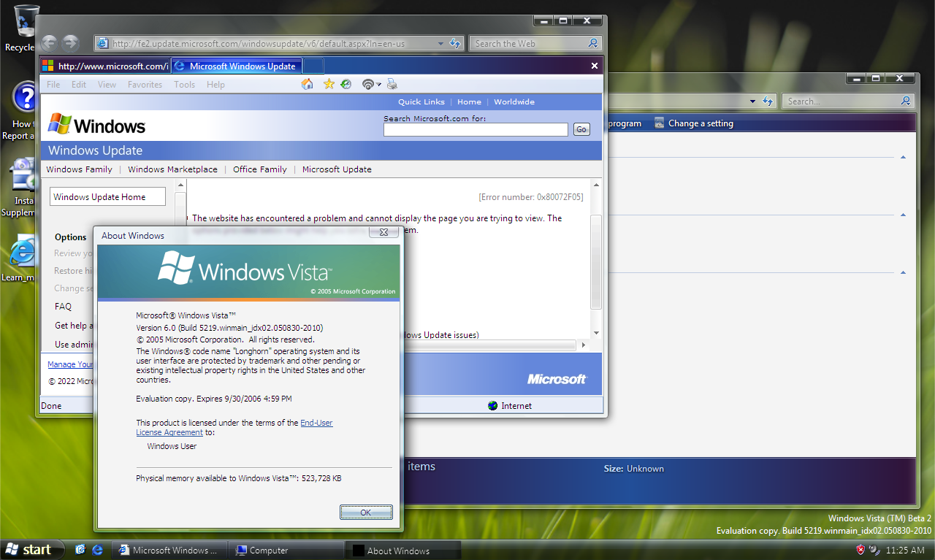Expand the Computer window address bar dropdown

tap(753, 101)
